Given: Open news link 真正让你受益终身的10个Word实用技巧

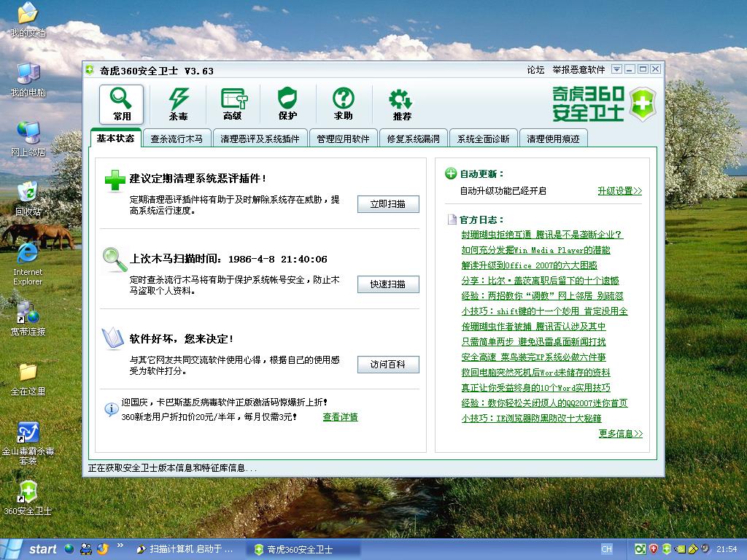Looking at the screenshot, I should pyautogui.click(x=535, y=388).
